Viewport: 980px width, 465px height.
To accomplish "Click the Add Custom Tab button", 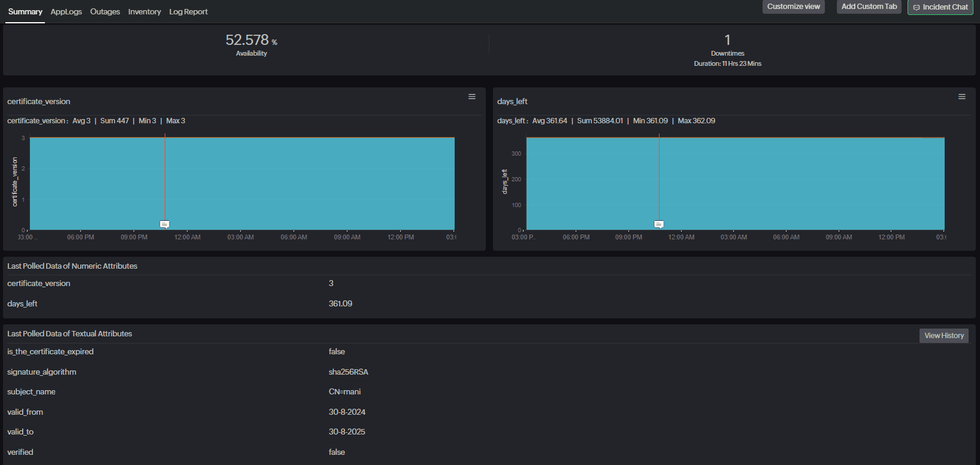I will click(x=869, y=7).
